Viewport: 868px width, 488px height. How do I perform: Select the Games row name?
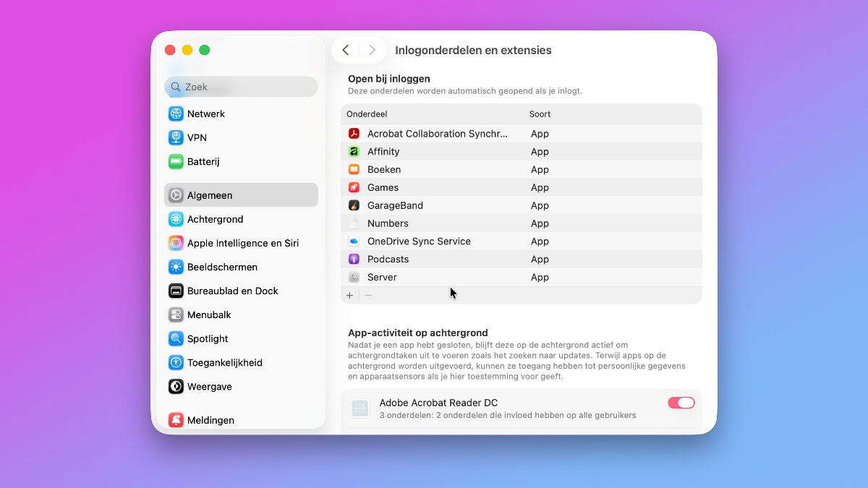(x=383, y=187)
